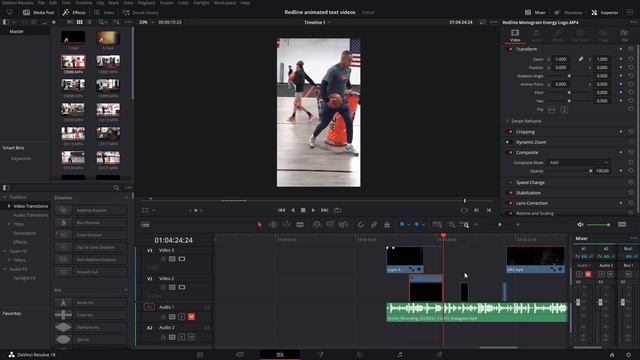Play the timeline in reverse
The height and width of the screenshot is (360, 640).
click(x=292, y=210)
